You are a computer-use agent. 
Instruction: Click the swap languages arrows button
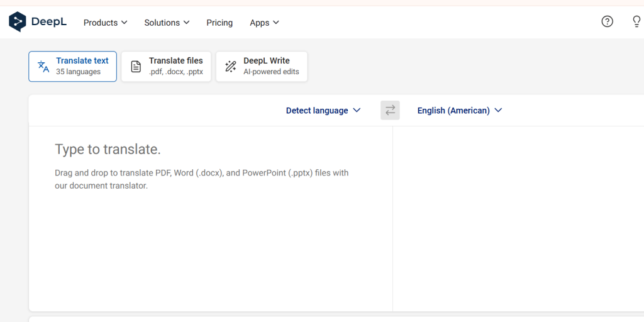[x=390, y=111]
